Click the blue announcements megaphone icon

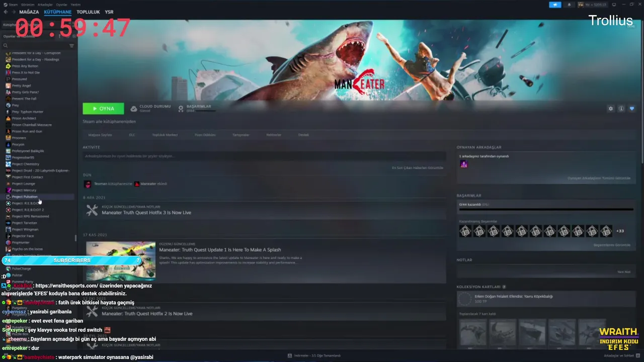tap(555, 5)
